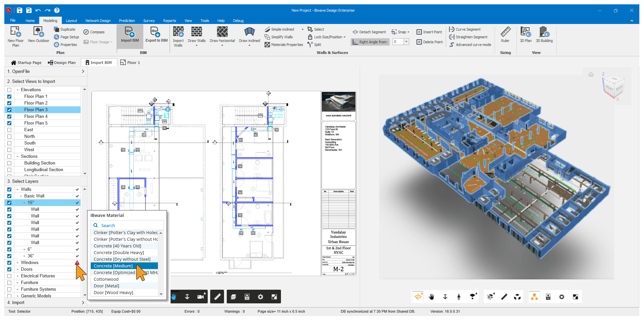Expand the Sections tree node
The width and height of the screenshot is (644, 321).
tap(18, 156)
